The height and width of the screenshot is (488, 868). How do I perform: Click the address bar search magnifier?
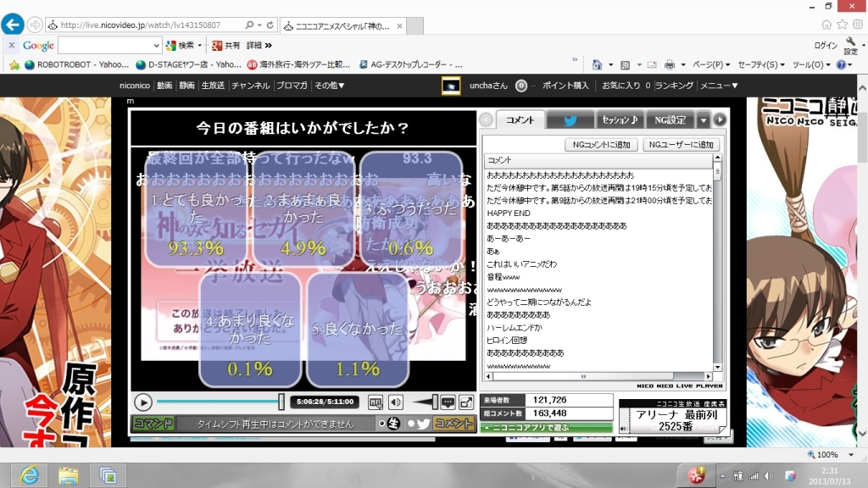(x=250, y=25)
